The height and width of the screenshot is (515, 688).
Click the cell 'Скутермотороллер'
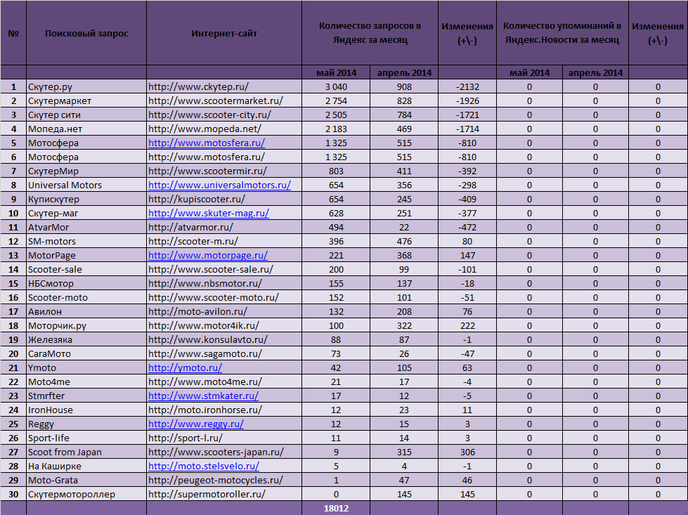(86, 494)
